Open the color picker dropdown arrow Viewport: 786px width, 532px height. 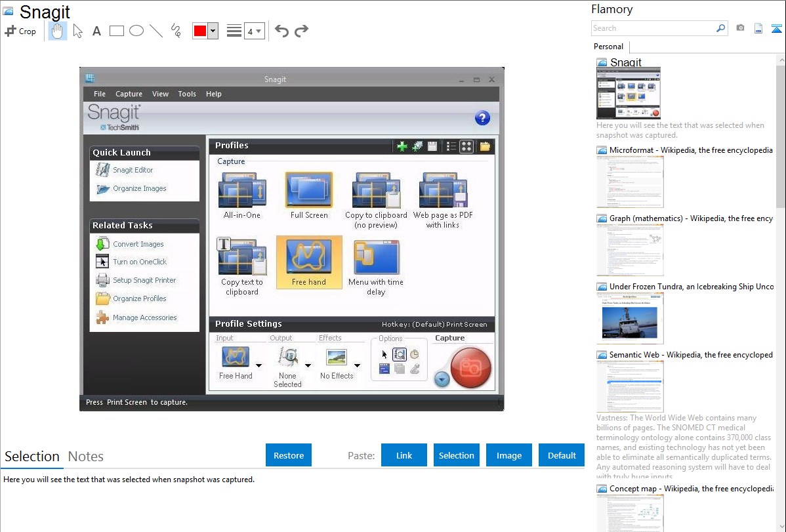(213, 31)
